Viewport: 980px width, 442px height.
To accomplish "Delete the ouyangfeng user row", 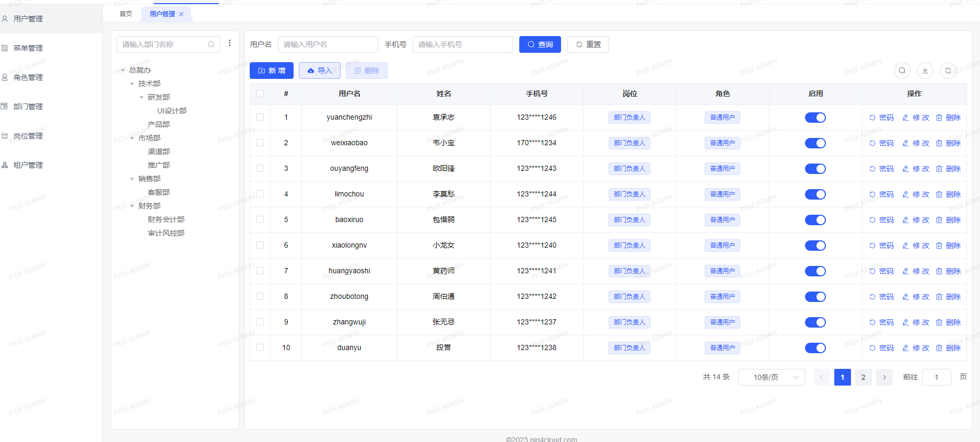I will coord(948,169).
